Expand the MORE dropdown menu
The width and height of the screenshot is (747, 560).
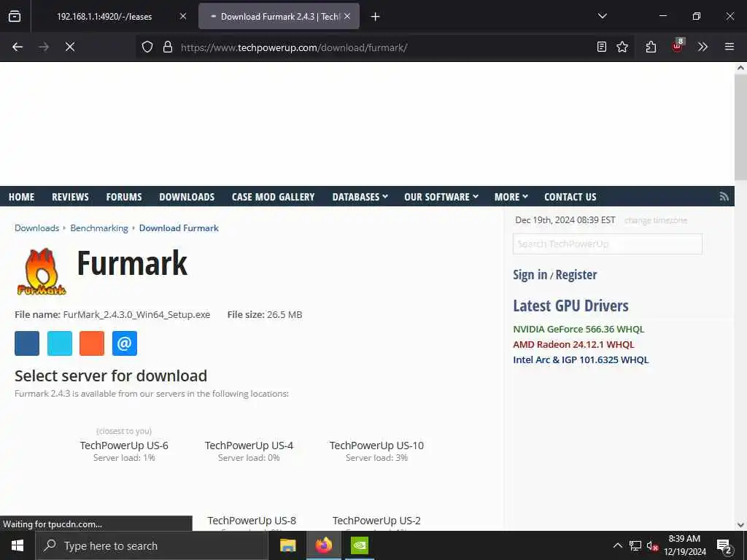click(511, 197)
